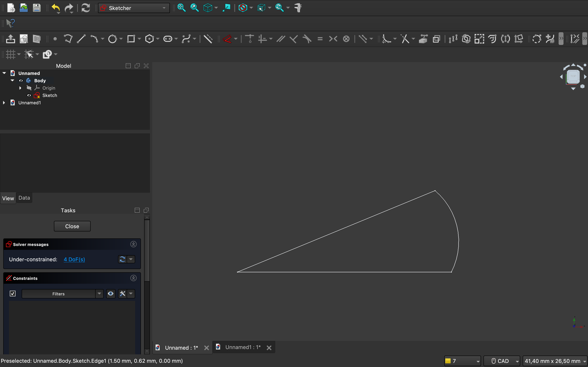The width and height of the screenshot is (588, 367).
Task: Click the Undo arrow
Action: click(56, 8)
